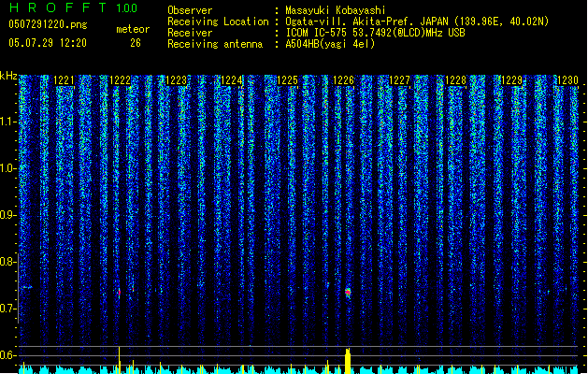Click the tall yellow intensity bar below 1226
Image resolution: width=588 pixels, height=374 pixels.
tap(348, 361)
